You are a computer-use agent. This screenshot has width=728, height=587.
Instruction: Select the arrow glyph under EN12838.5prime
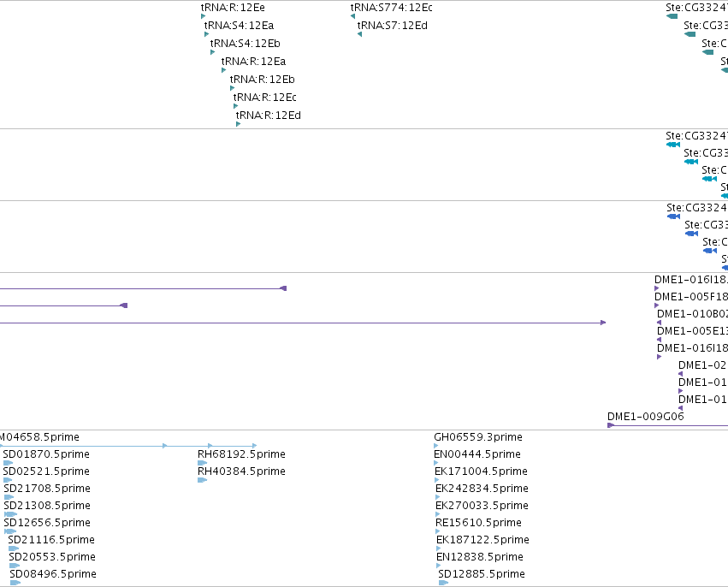point(439,566)
